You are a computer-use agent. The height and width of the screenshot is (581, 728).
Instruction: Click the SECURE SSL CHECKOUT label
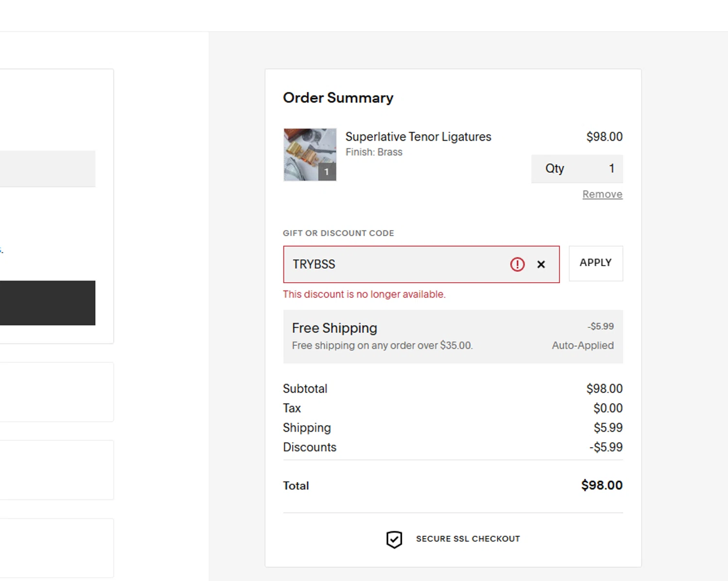tap(468, 539)
